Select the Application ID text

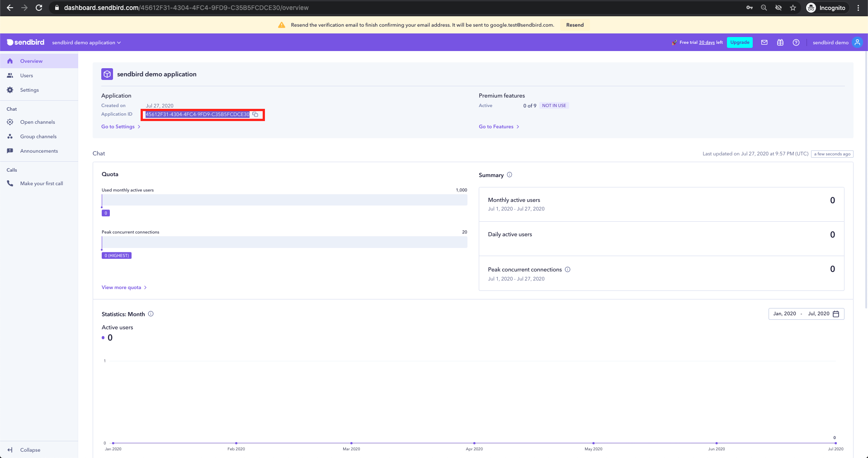tap(197, 115)
